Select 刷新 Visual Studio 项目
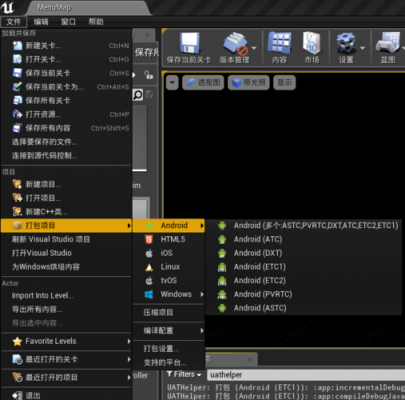Viewport: 405px width, 400px height. (x=67, y=239)
